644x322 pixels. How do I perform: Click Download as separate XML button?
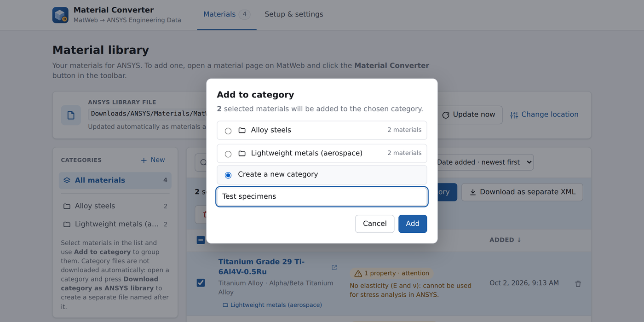click(x=522, y=192)
